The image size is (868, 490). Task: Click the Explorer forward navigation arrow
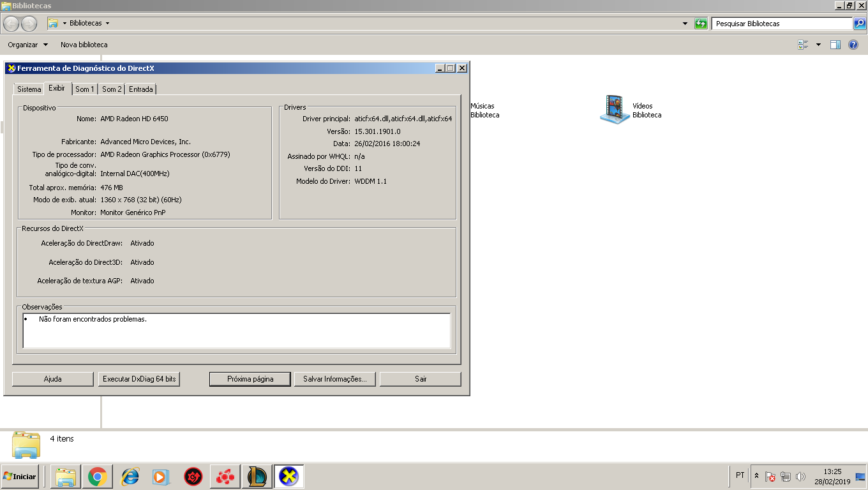tap(29, 24)
